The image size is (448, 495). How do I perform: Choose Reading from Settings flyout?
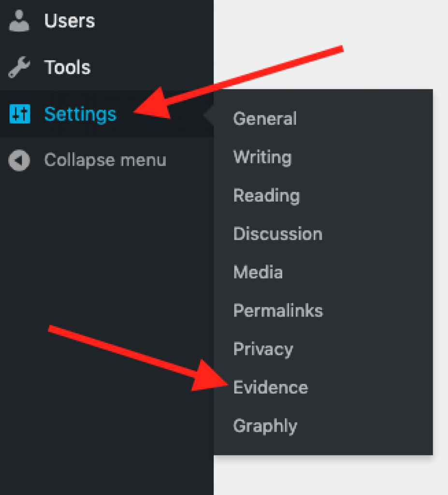point(266,196)
